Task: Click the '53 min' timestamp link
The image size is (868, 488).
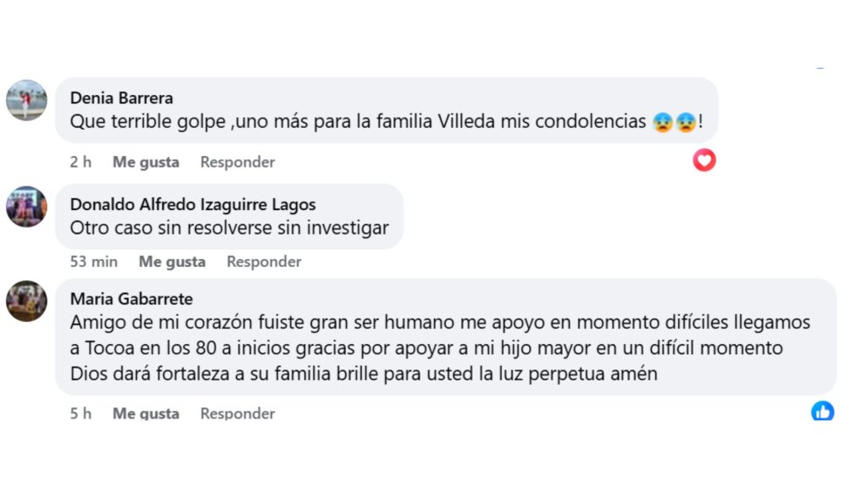Action: [x=93, y=261]
